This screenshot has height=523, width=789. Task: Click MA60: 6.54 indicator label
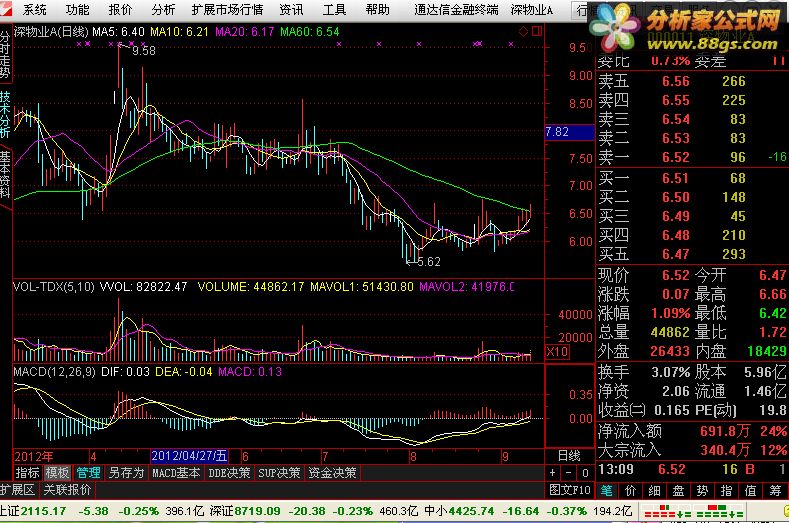coord(309,32)
